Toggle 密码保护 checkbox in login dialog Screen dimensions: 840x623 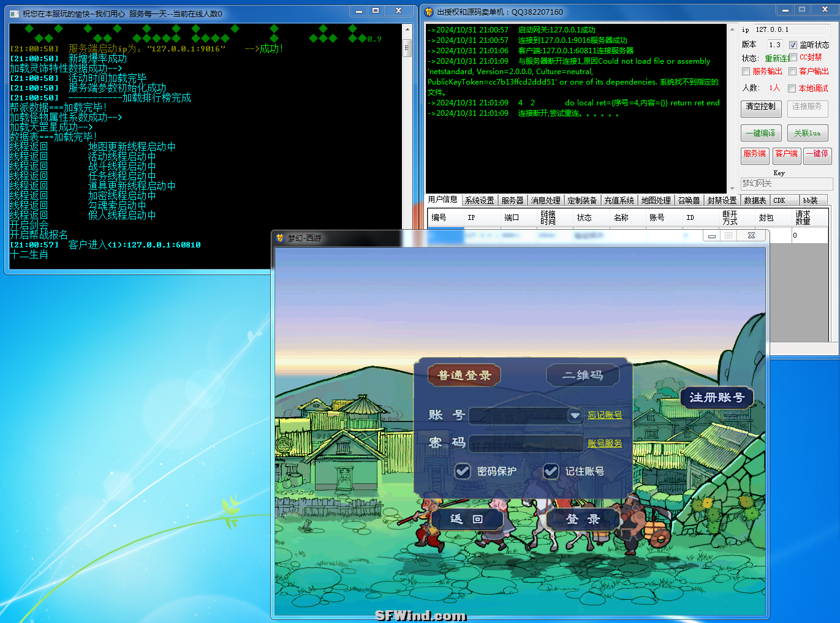click(x=463, y=471)
